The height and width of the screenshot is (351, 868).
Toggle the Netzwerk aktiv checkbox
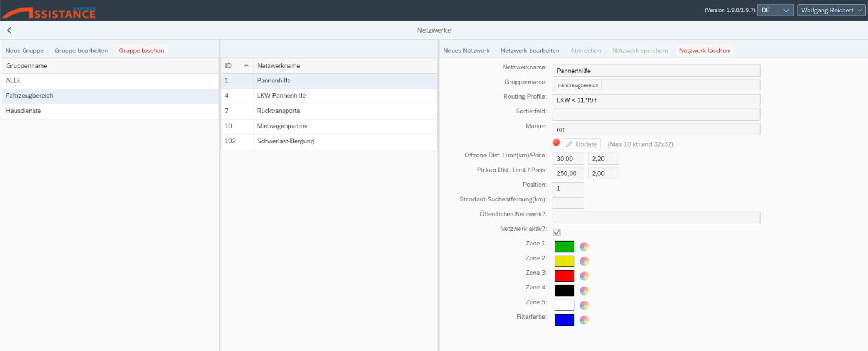coord(557,231)
